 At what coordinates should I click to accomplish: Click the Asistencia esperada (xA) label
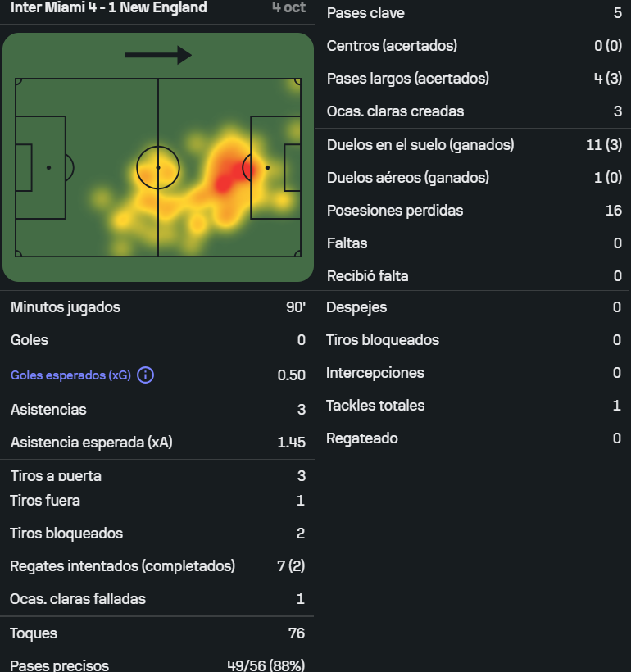pyautogui.click(x=92, y=443)
